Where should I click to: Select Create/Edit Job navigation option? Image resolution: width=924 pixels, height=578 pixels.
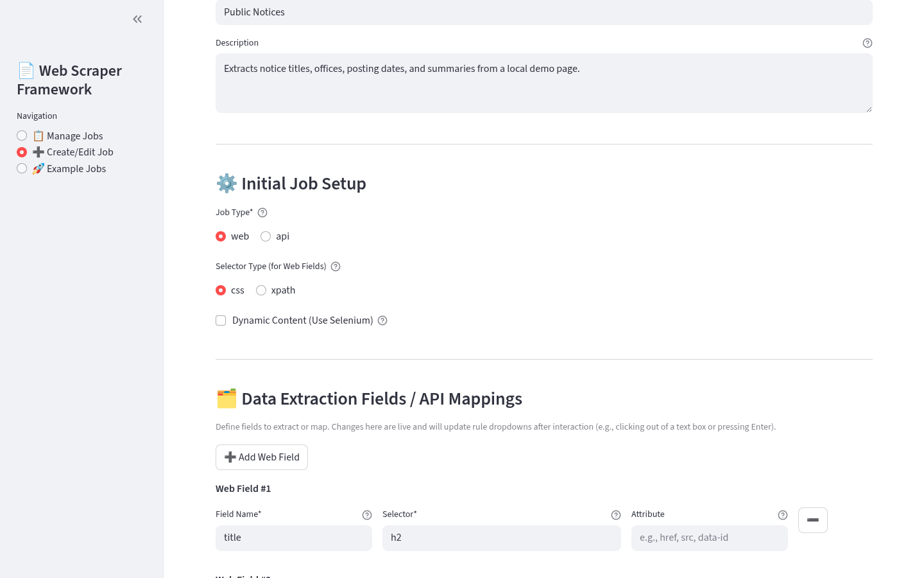65,152
